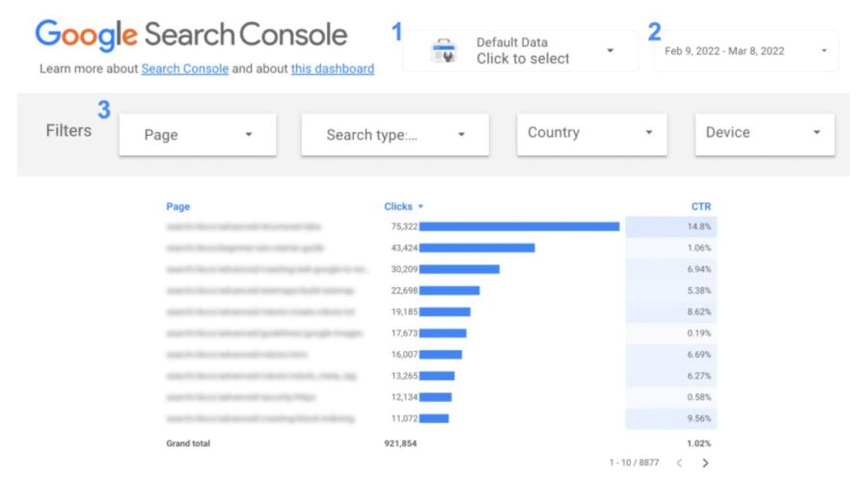
Task: Select the 17,673 clicks value
Action: pos(404,333)
